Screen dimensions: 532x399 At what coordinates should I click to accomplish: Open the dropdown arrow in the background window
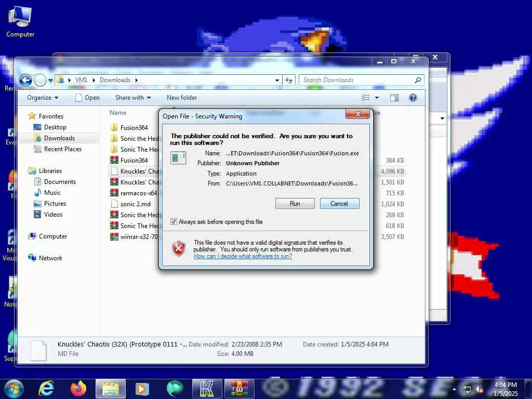coord(442,118)
